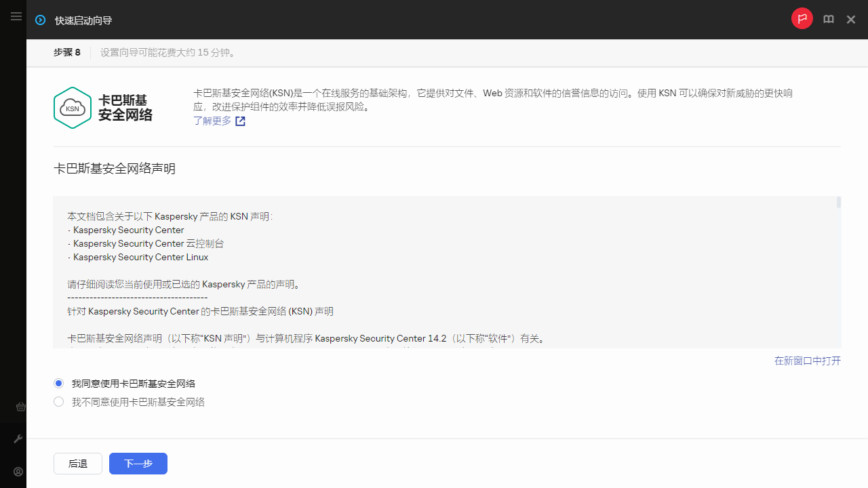Click the blue 下一步 button
This screenshot has width=868, height=488.
[138, 464]
